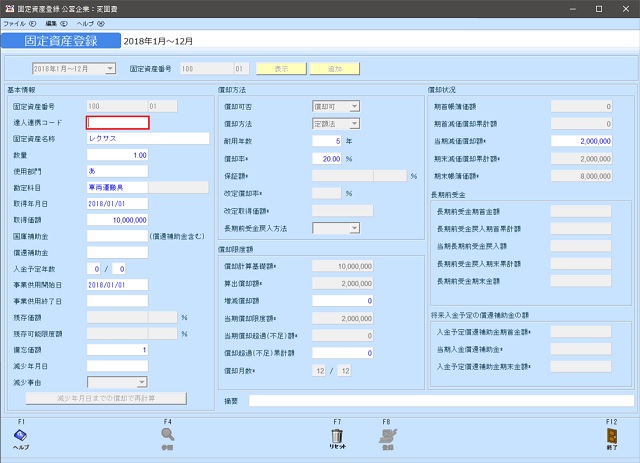Click the 摘要 text field
Screen dimensions: 640x463
[438, 400]
